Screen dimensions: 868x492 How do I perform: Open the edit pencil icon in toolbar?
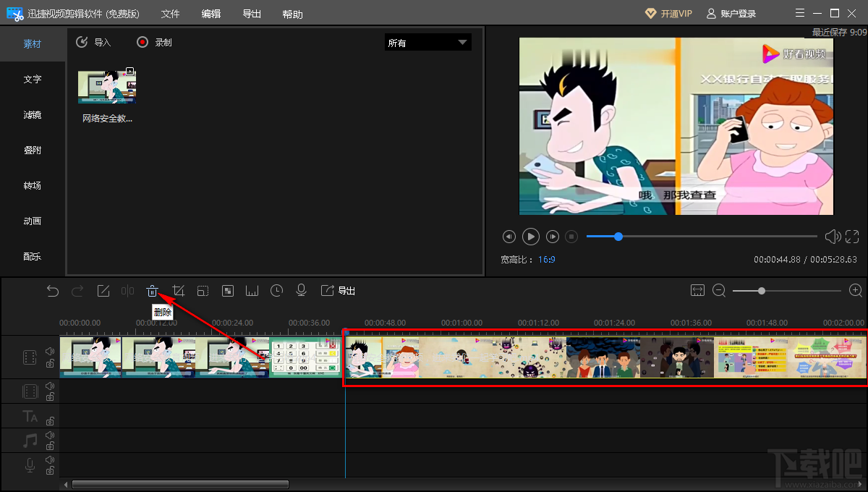click(x=103, y=291)
